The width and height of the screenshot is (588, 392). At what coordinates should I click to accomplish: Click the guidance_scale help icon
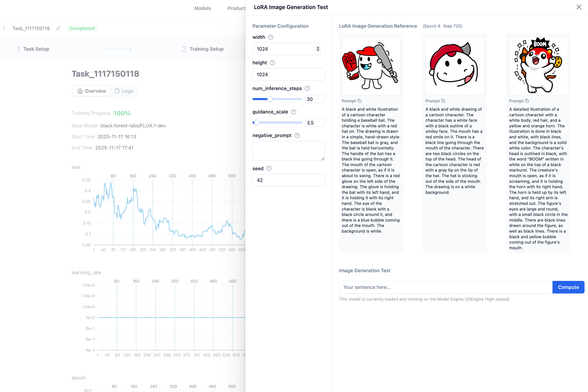point(294,112)
